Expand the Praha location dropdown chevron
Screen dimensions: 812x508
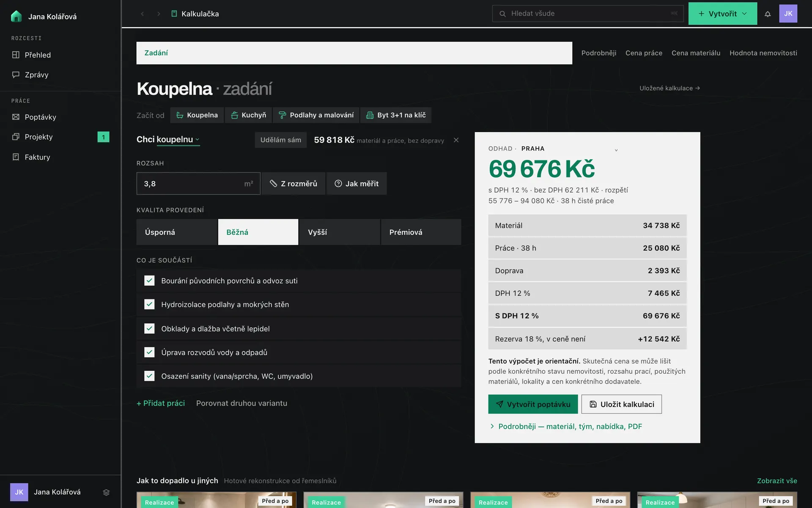[x=616, y=150]
